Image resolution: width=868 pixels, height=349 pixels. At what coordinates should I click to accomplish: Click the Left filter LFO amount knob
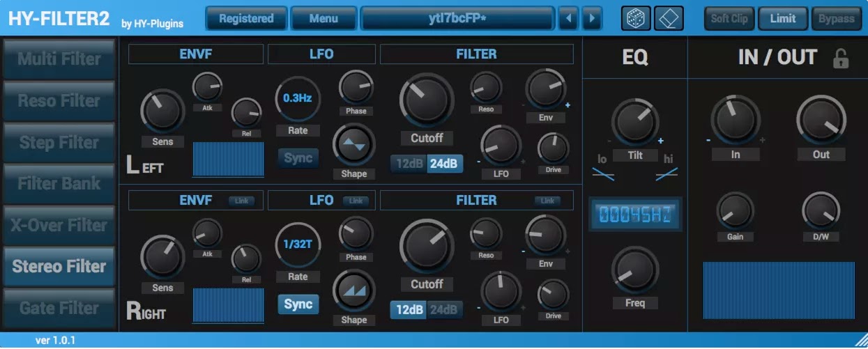pos(501,145)
